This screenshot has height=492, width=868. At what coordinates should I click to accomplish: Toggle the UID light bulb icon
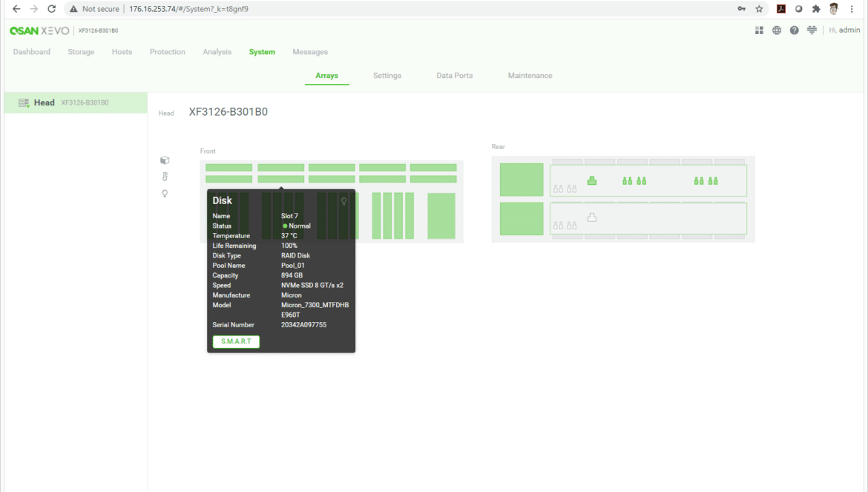point(165,194)
